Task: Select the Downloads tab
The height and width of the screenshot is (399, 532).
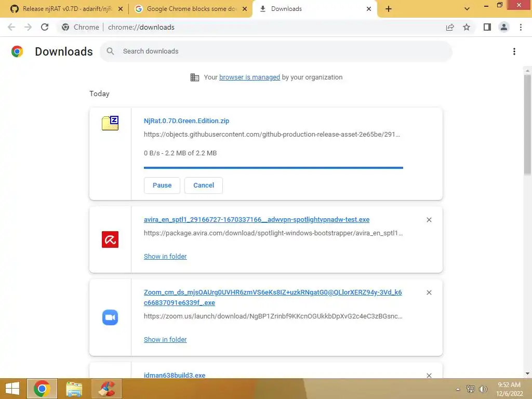Action: click(314, 9)
